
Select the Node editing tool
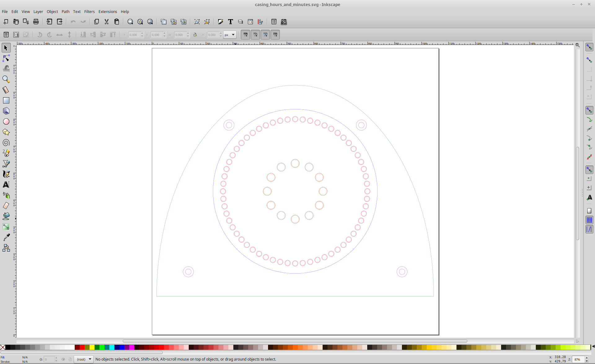click(6, 58)
